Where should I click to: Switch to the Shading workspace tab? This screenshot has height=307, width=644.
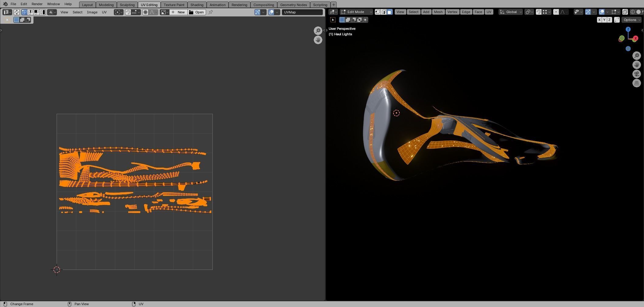point(197,5)
